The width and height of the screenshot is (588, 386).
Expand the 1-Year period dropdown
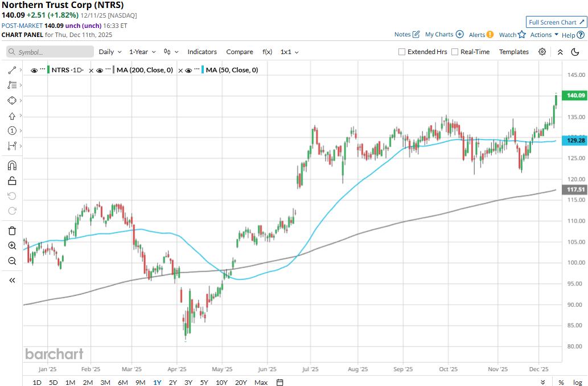(142, 52)
